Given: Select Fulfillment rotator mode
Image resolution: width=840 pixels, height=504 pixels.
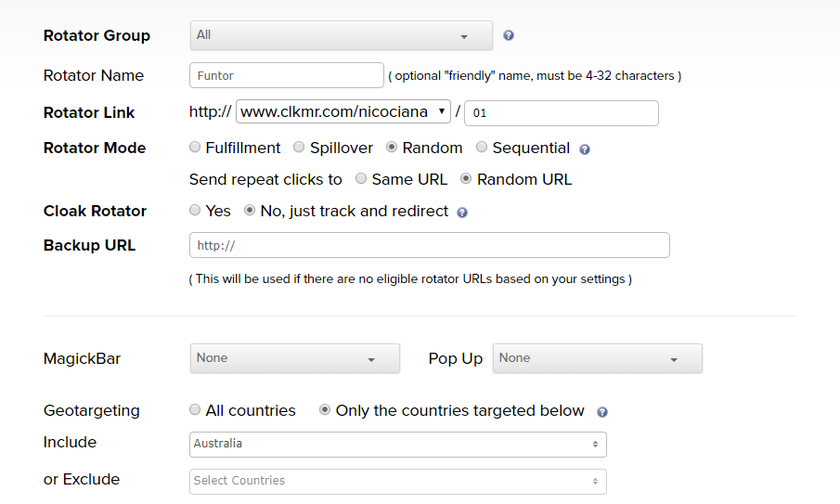Looking at the screenshot, I should pyautogui.click(x=195, y=148).
